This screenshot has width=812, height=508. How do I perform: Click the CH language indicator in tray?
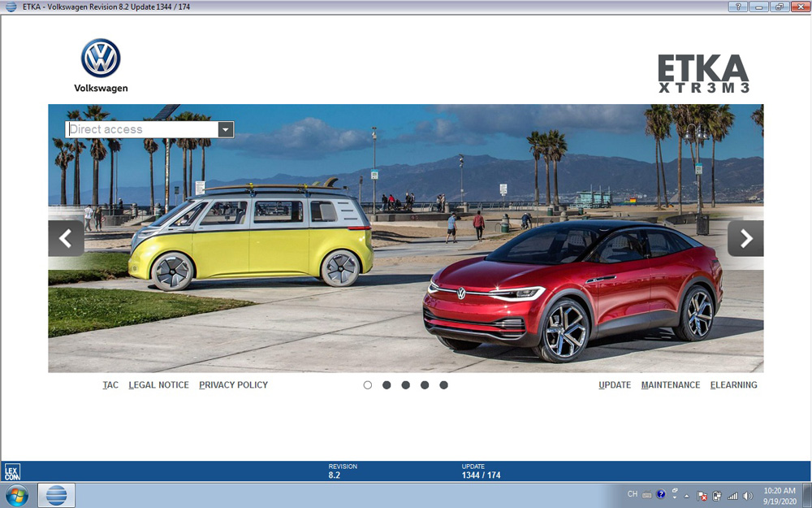coord(633,494)
